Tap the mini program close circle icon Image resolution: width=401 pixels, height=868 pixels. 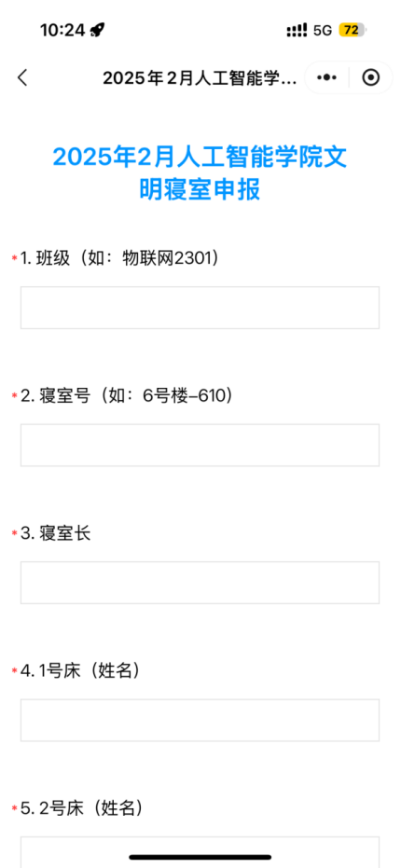coord(371,78)
